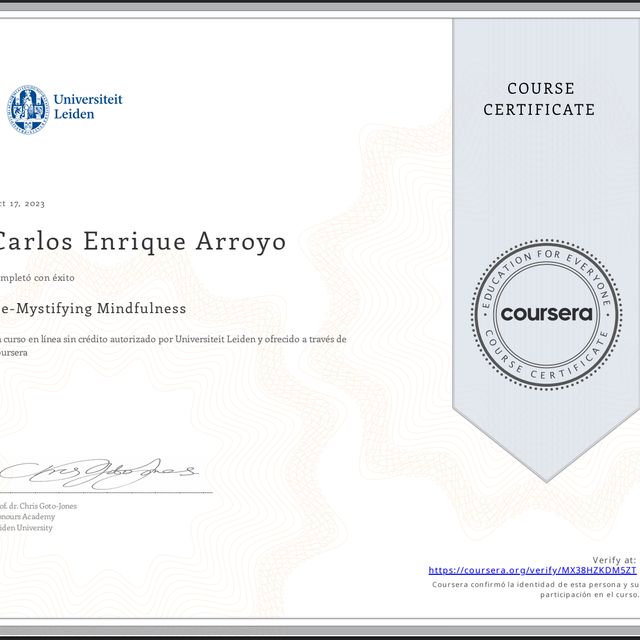Click the 'Mystifying Mindfulness' course title
Viewport: 640px width, 640px height.
click(100, 309)
